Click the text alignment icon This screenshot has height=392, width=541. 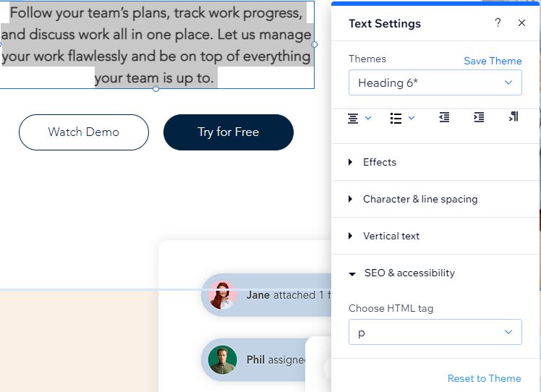coord(353,118)
